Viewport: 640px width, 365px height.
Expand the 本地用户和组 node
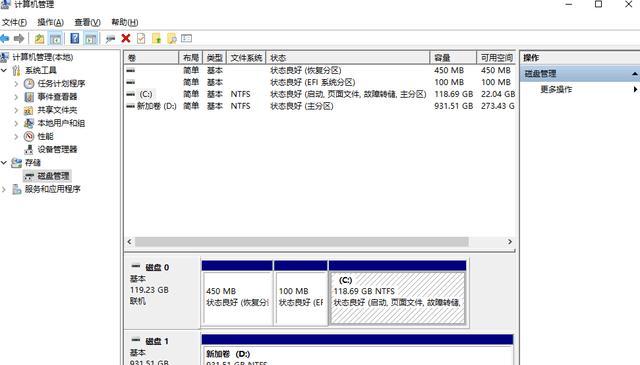16,123
